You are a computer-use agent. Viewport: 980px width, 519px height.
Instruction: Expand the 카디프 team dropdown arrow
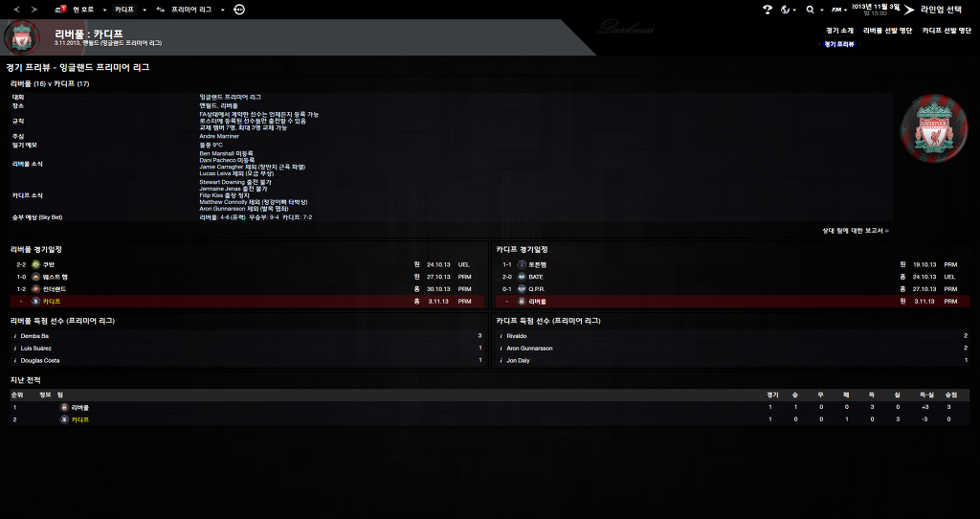click(x=144, y=10)
